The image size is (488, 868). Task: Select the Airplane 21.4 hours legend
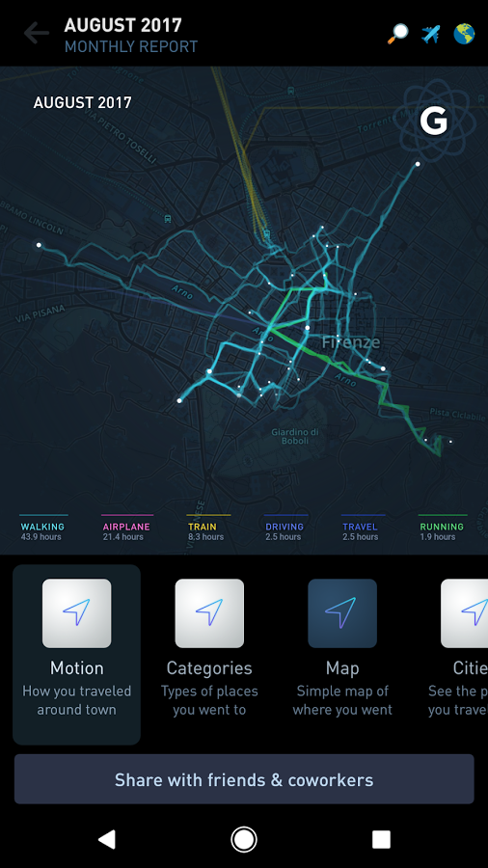(126, 529)
